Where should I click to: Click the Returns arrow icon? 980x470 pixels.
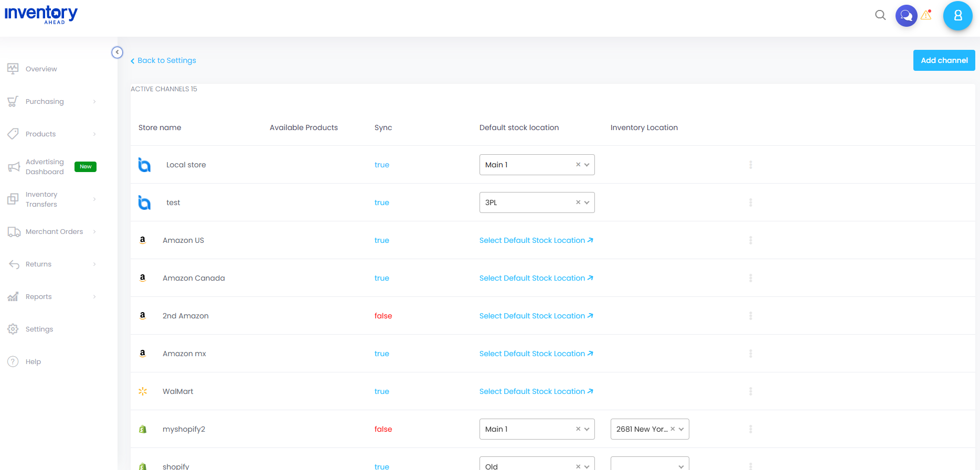[14, 264]
